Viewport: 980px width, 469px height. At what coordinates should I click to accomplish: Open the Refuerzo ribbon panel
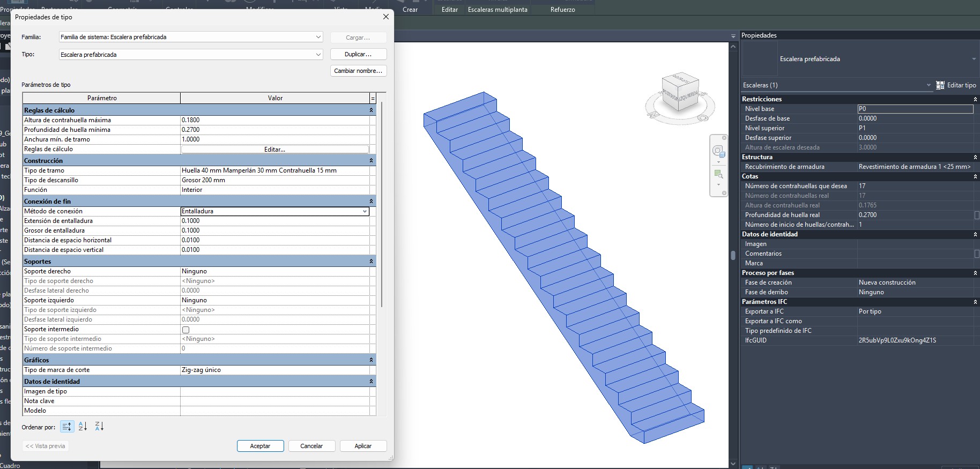coord(562,10)
